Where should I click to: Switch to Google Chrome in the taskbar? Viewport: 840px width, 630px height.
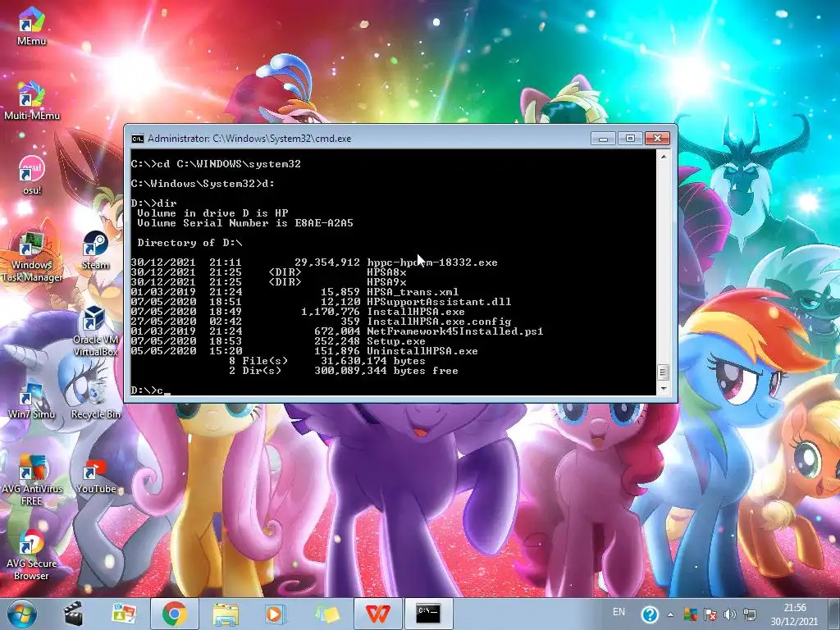coord(174,614)
